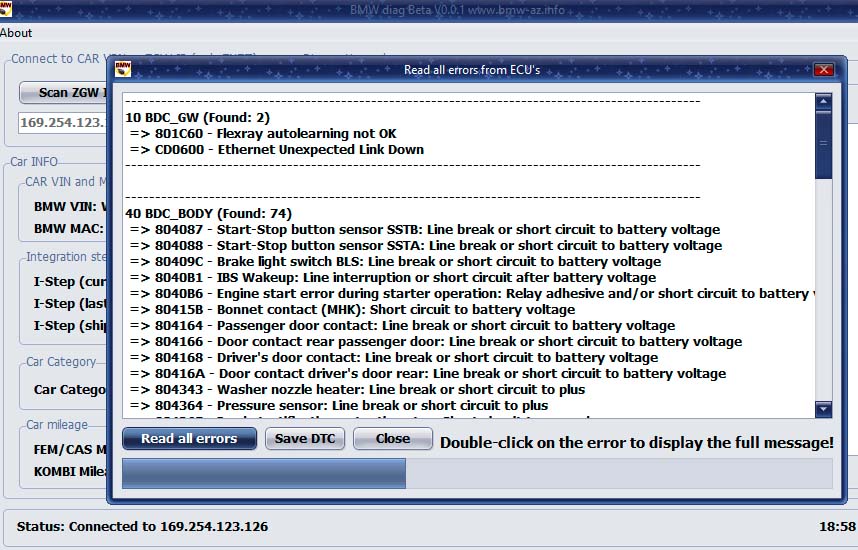This screenshot has width=858, height=550.
Task: Click the I-Step (last label in main window
Action: coord(70,304)
